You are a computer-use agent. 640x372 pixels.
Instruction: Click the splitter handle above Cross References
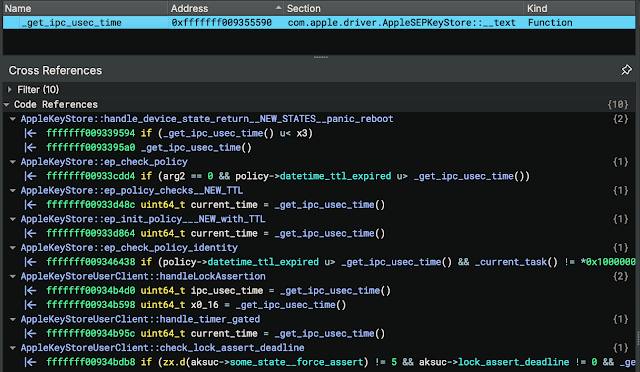[321, 57]
